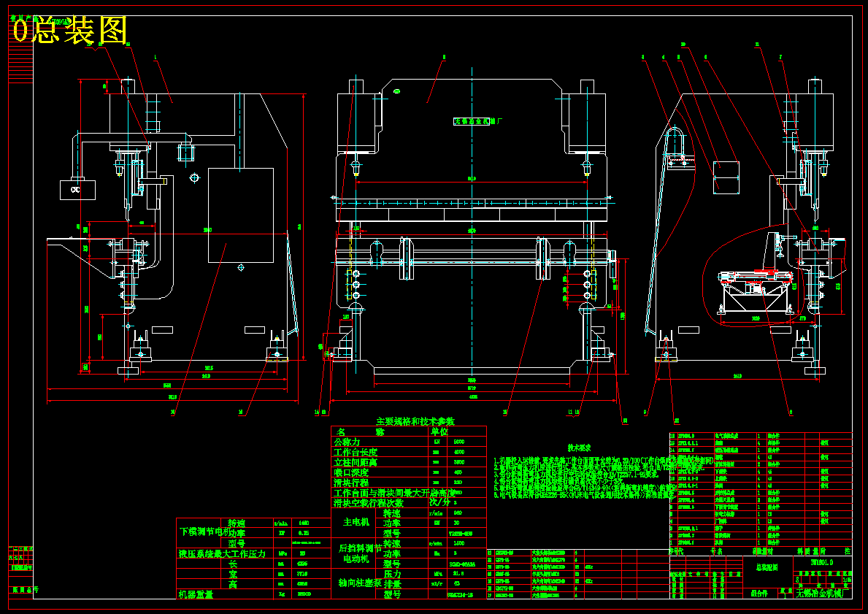Screen dimensions: 868x614
Task: Click the 单位 column header
Action: coord(439,431)
